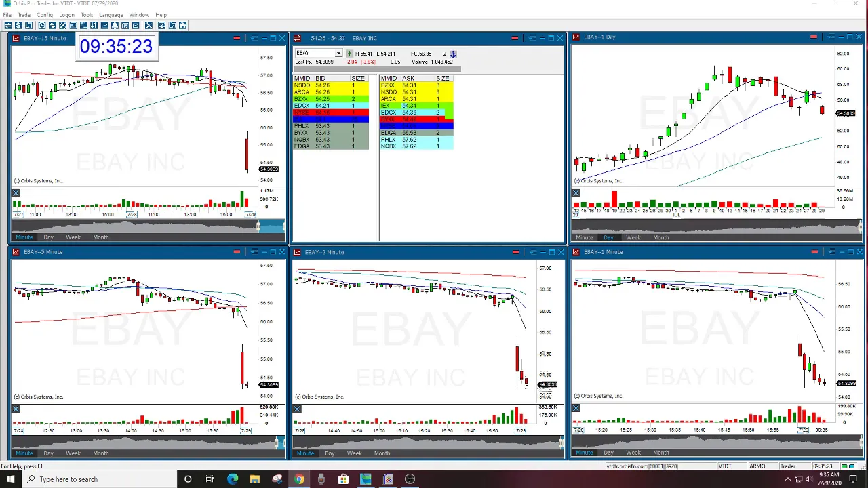Open window menu of Level II window
This screenshot has width=868, height=488.
pos(532,38)
